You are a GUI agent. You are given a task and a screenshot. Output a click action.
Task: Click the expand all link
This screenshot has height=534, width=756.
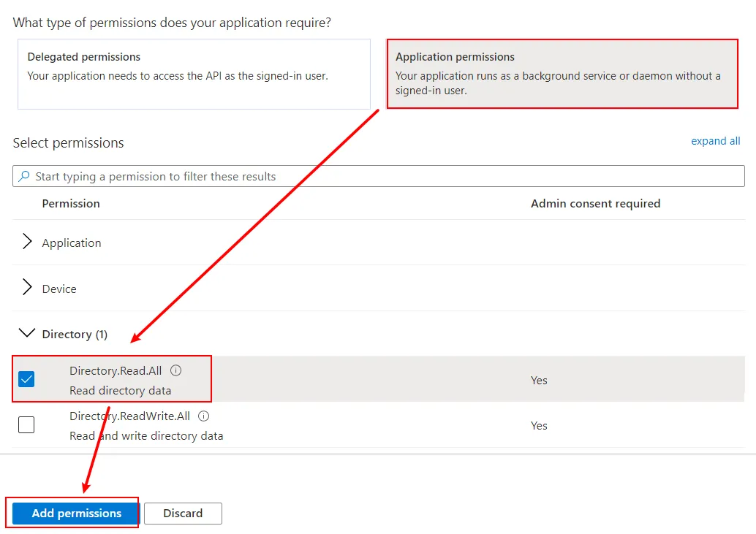click(715, 141)
